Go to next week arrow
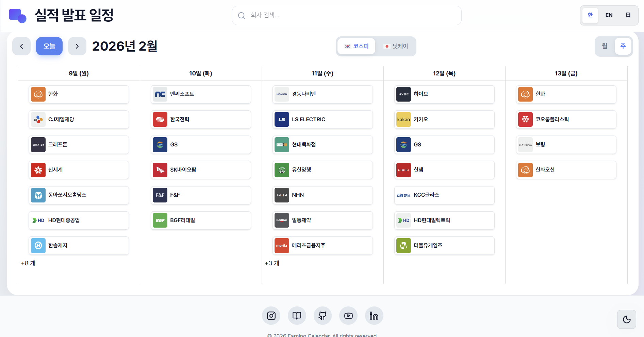Screen dimensions: 644x337 (x=77, y=46)
